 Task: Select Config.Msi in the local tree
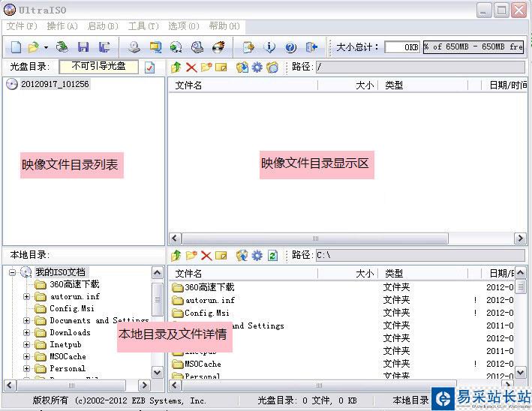pos(72,308)
